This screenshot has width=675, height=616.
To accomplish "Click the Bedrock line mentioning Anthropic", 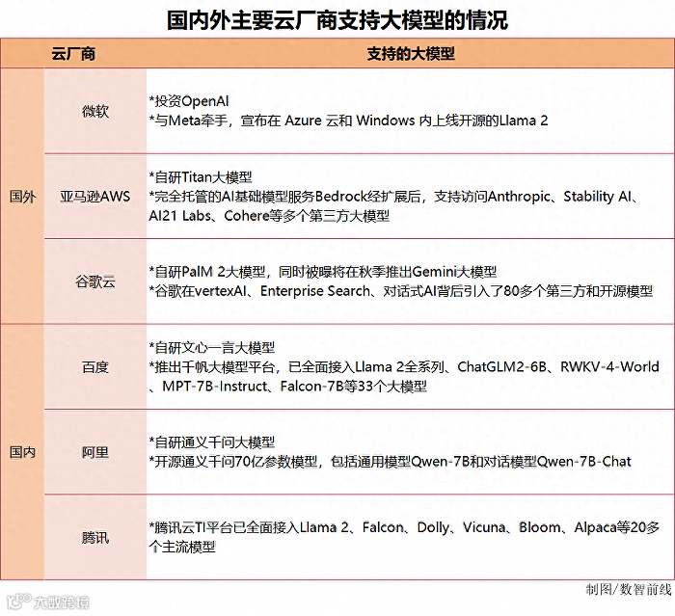I will click(x=393, y=197).
